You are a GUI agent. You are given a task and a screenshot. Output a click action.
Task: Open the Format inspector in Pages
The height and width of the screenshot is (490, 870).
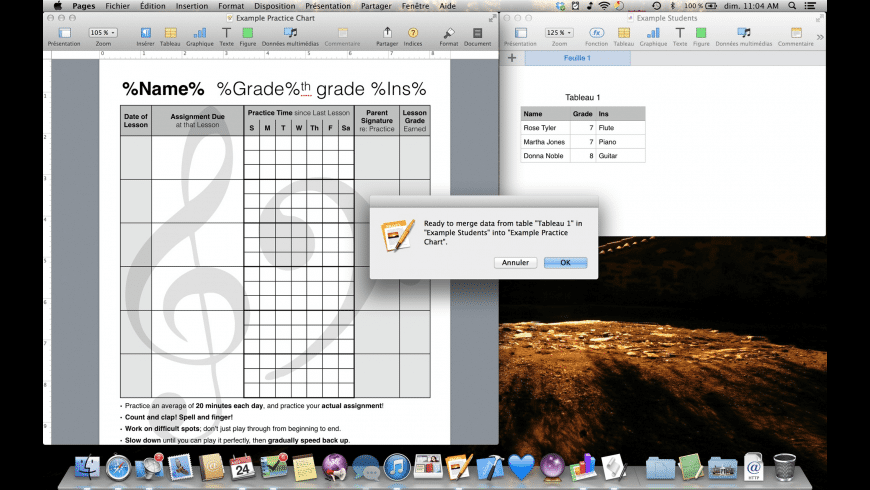(449, 34)
